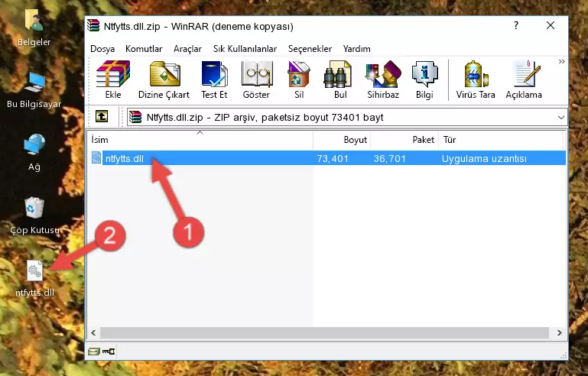588x376 pixels.
Task: Go up one folder level
Action: [102, 117]
